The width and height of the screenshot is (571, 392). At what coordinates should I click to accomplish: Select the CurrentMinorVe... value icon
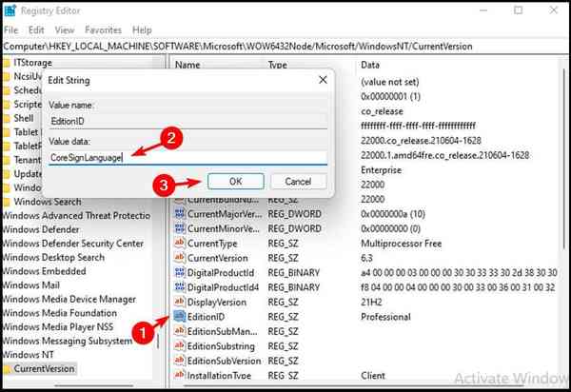coord(180,228)
